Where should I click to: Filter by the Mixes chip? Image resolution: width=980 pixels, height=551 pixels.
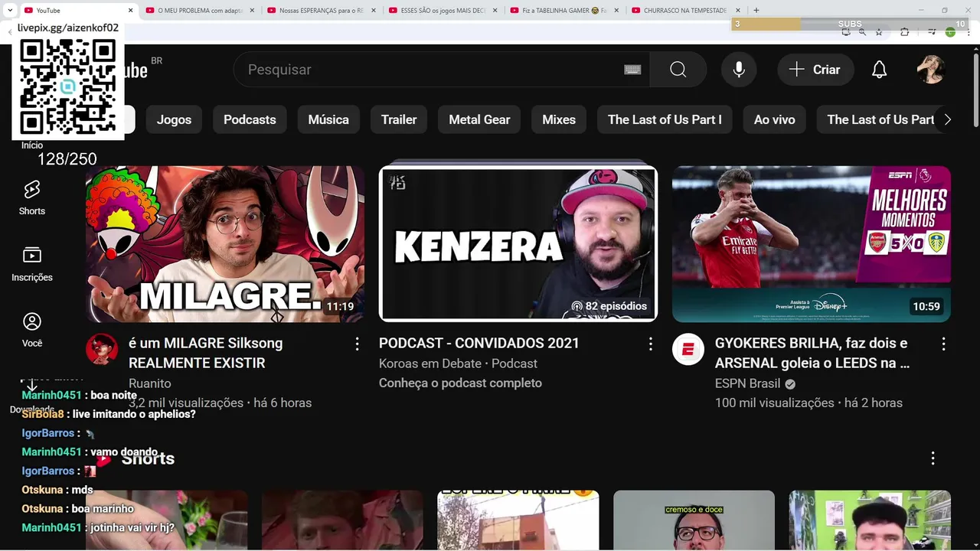559,119
